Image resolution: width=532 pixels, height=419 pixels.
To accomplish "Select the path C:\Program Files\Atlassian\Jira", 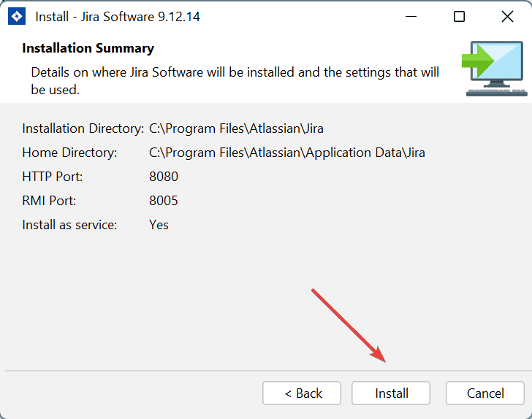I will click(x=236, y=128).
